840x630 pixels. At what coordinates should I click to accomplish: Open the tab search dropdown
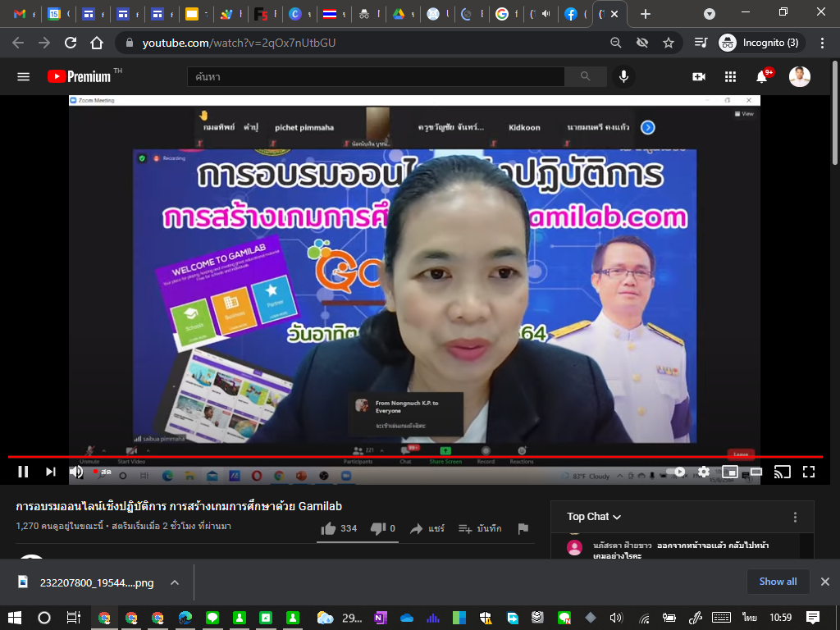point(710,15)
